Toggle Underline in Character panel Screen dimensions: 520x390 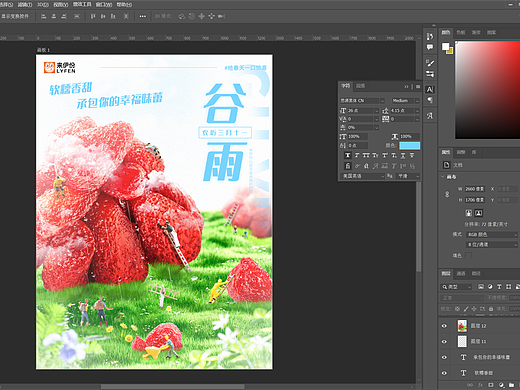tap(403, 155)
